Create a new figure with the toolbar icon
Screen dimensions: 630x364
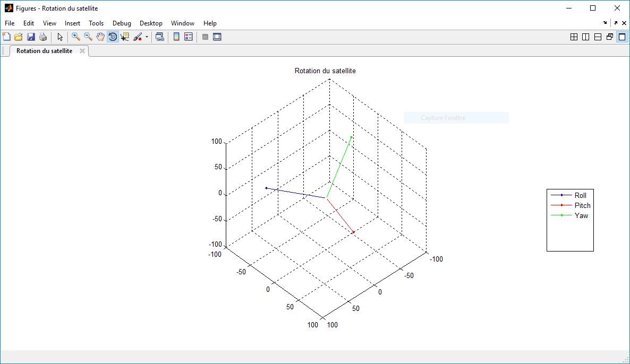[6, 37]
